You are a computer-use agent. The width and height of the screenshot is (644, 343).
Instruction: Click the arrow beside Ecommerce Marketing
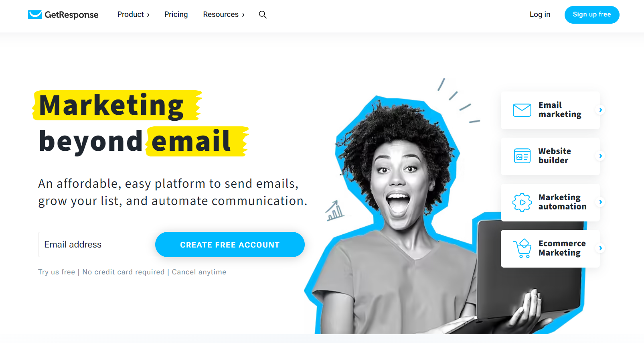pos(600,248)
